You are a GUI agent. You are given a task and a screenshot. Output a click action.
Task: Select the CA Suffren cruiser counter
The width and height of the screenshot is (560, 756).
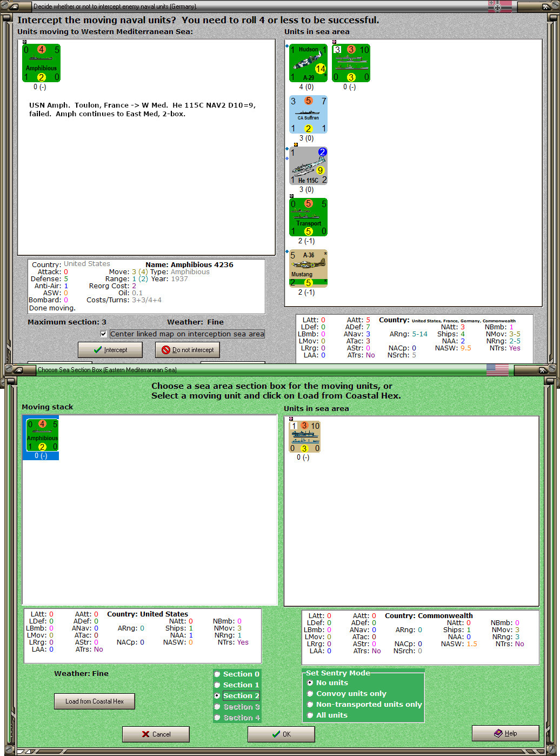click(308, 114)
